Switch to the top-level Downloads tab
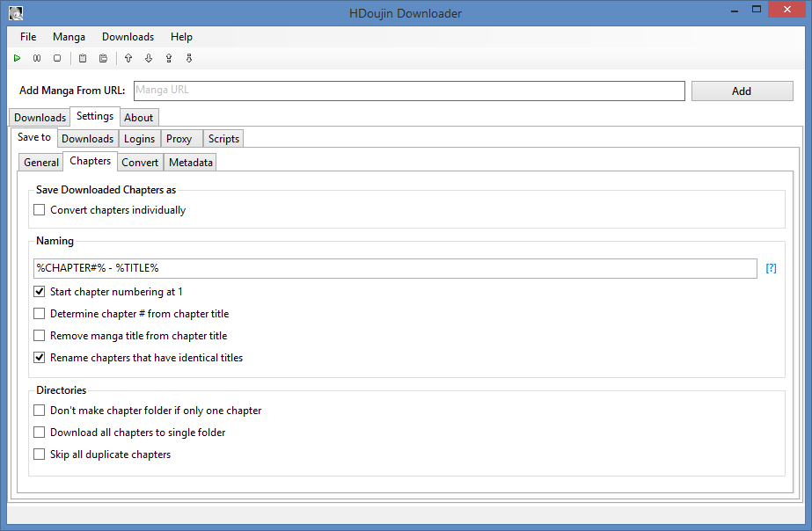The width and height of the screenshot is (812, 531). [40, 118]
